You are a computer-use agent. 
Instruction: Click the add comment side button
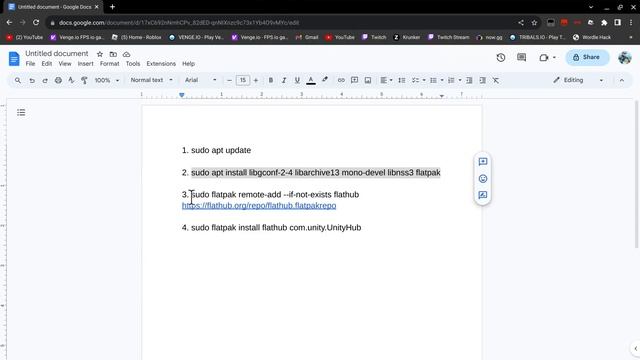click(x=483, y=162)
